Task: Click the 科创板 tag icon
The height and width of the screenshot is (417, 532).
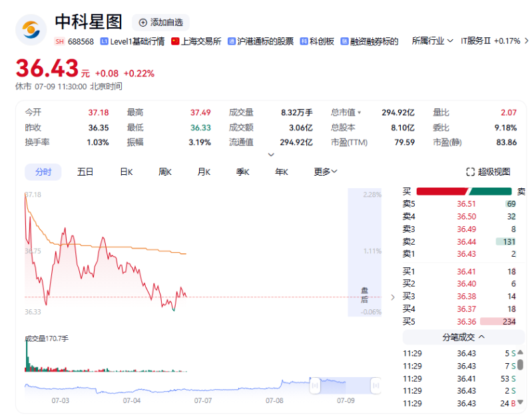Action: 304,41
